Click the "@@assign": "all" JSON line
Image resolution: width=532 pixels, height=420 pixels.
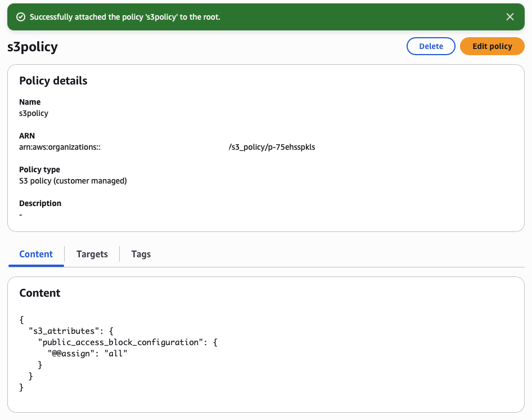pyautogui.click(x=88, y=354)
